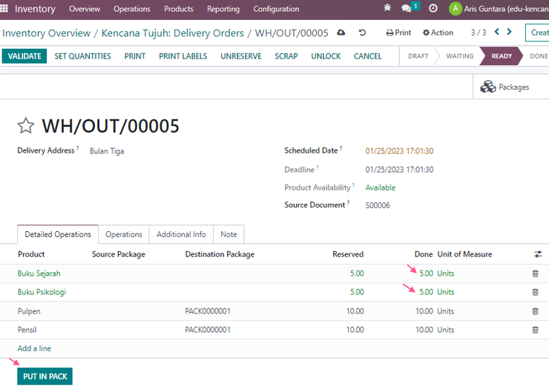Open the Reporting menu
Image resolution: width=549 pixels, height=392 pixels.
point(223,9)
